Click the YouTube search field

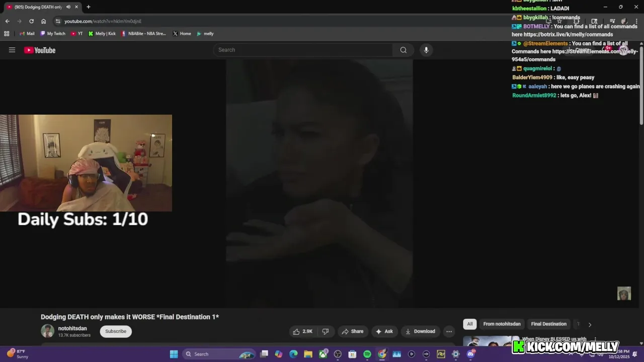pyautogui.click(x=303, y=50)
